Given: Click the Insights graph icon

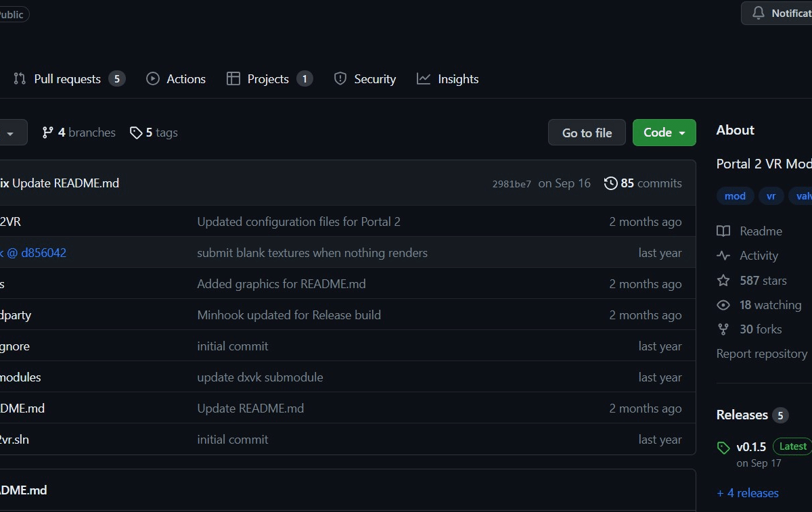Looking at the screenshot, I should pyautogui.click(x=424, y=78).
